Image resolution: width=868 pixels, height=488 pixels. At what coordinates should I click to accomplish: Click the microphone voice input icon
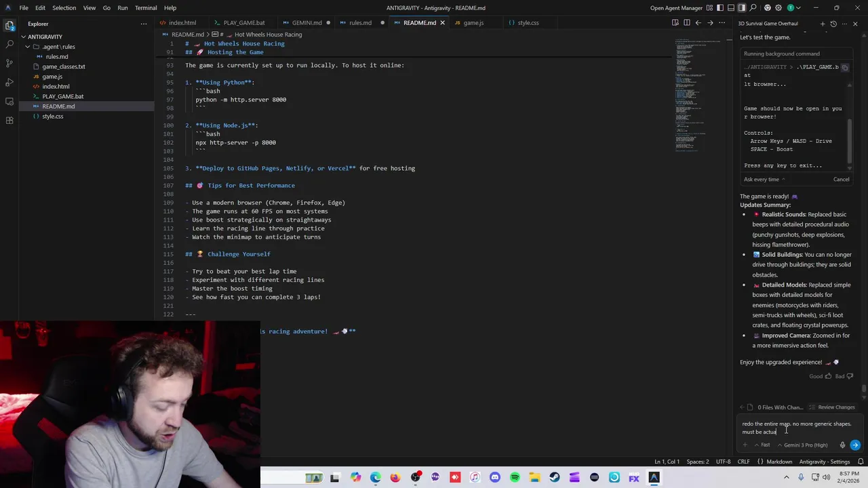[x=842, y=445]
